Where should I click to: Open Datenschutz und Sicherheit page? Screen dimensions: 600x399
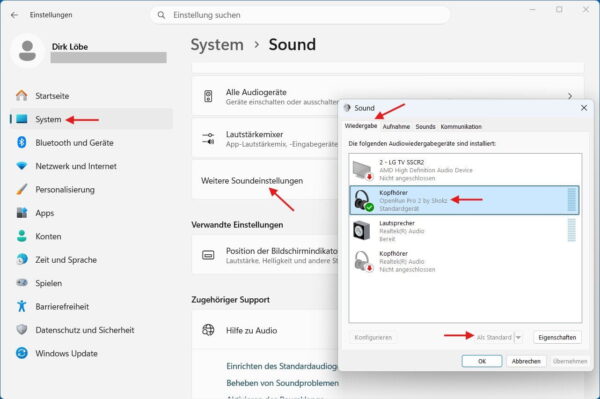[91, 330]
